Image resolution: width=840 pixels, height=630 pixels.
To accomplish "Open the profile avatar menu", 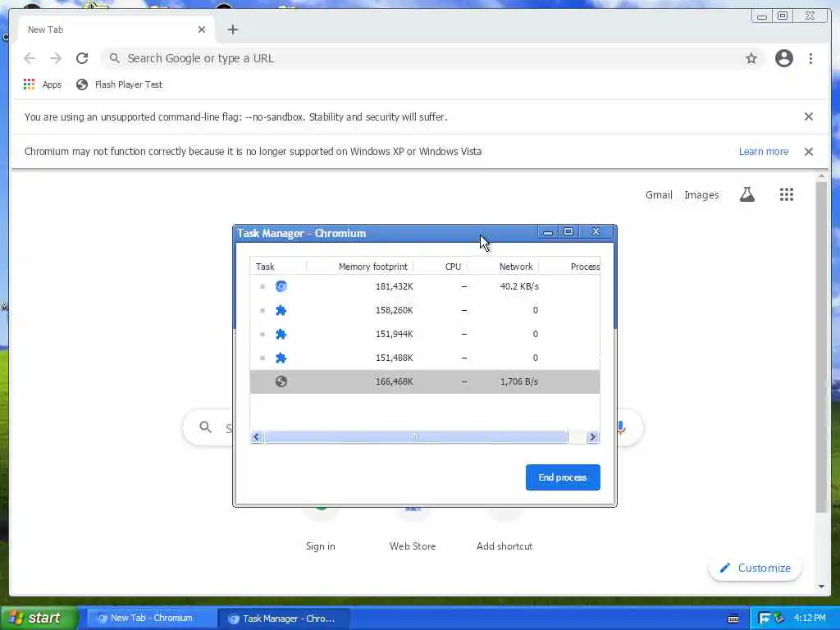I will [783, 58].
